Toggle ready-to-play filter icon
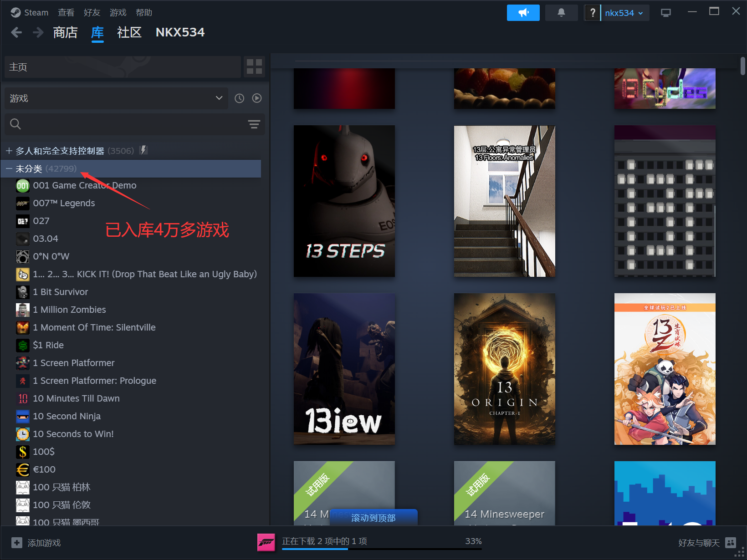 (x=257, y=98)
